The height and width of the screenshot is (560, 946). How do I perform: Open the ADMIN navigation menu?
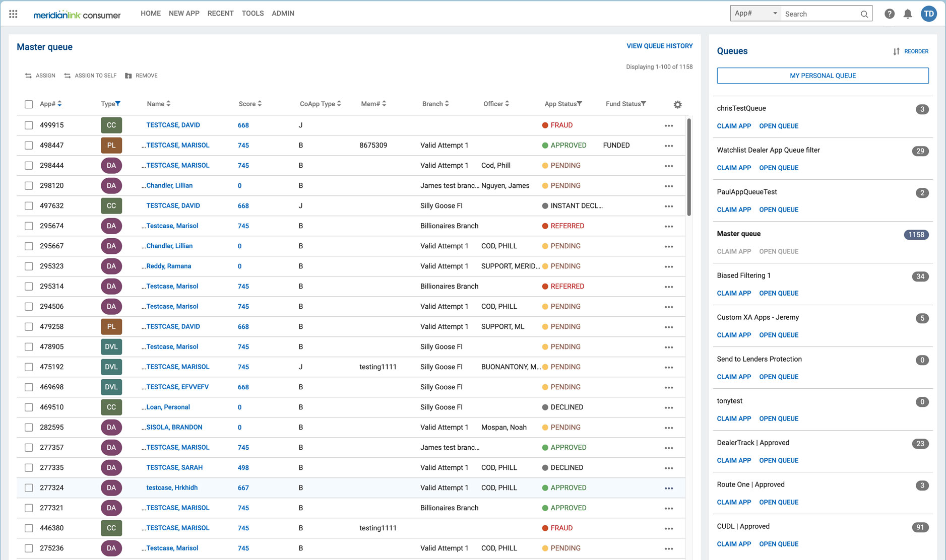click(283, 14)
